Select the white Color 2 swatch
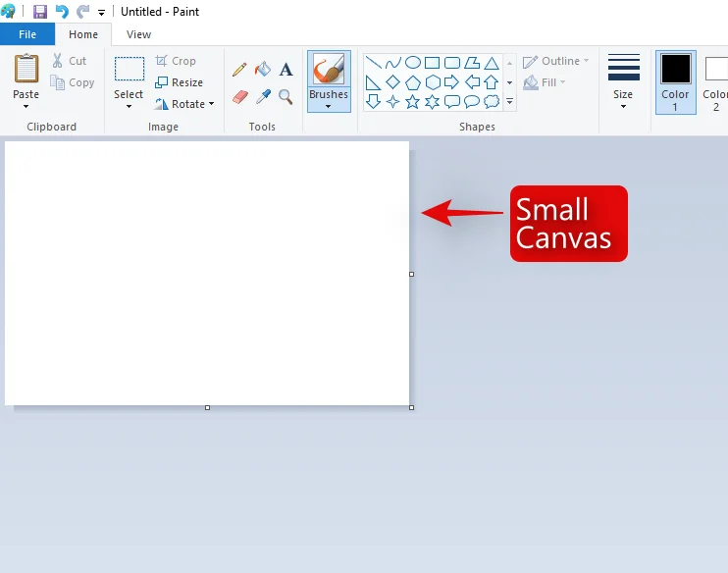 716,69
